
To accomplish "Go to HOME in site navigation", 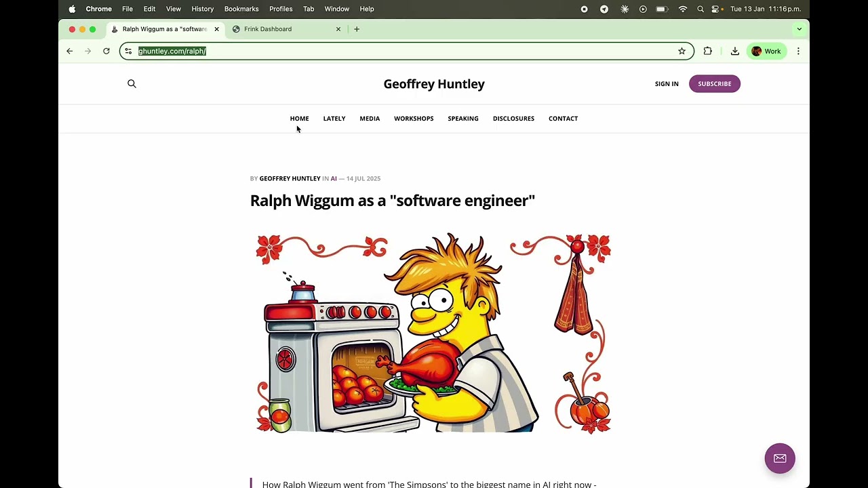I will (x=299, y=119).
